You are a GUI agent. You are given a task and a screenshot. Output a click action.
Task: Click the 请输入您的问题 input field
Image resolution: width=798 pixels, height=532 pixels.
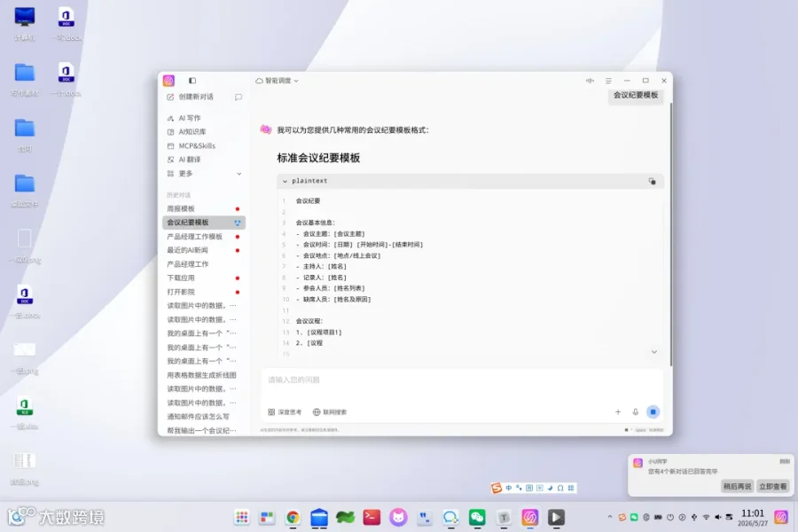(462, 380)
